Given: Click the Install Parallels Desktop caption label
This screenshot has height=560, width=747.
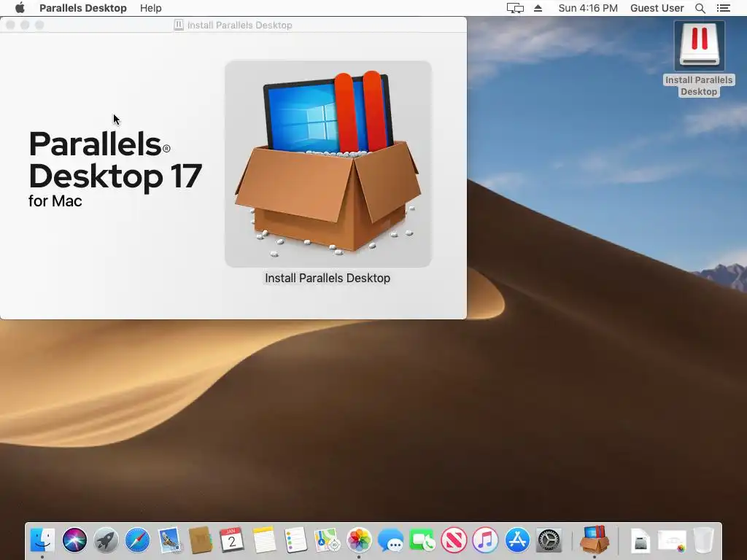Looking at the screenshot, I should tap(328, 278).
